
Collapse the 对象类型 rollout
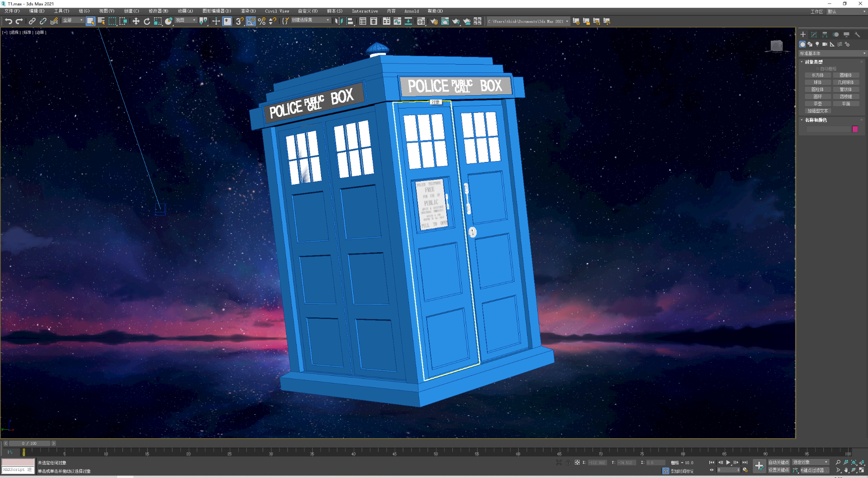point(814,62)
